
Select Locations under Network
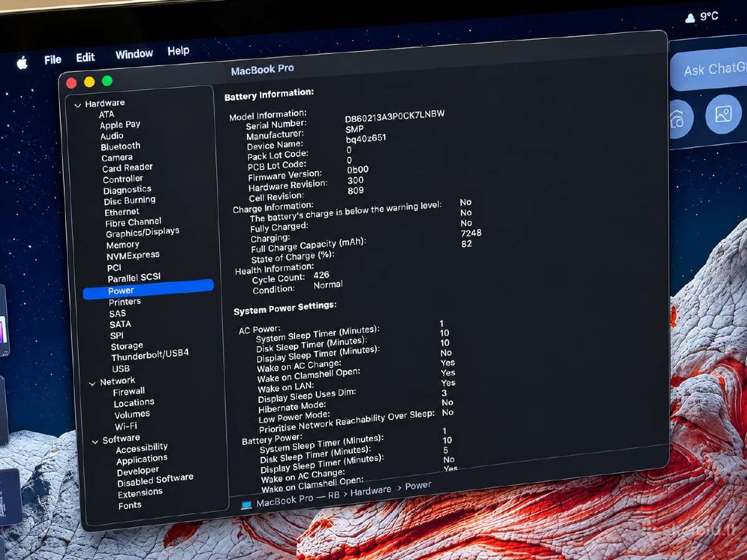click(x=134, y=403)
